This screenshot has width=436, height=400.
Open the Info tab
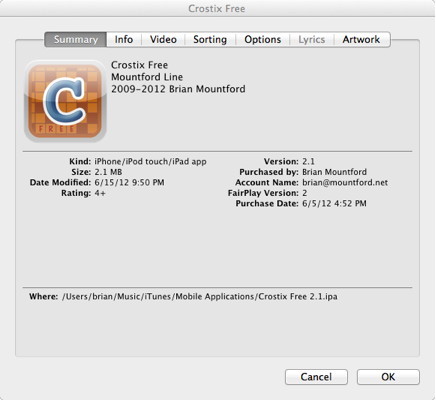pyautogui.click(x=124, y=39)
